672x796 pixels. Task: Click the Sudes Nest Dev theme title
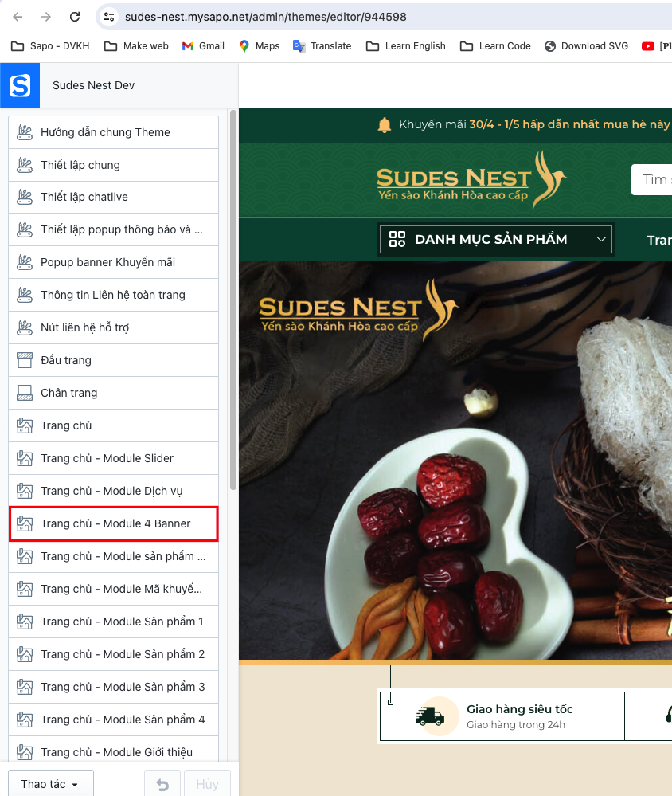94,85
